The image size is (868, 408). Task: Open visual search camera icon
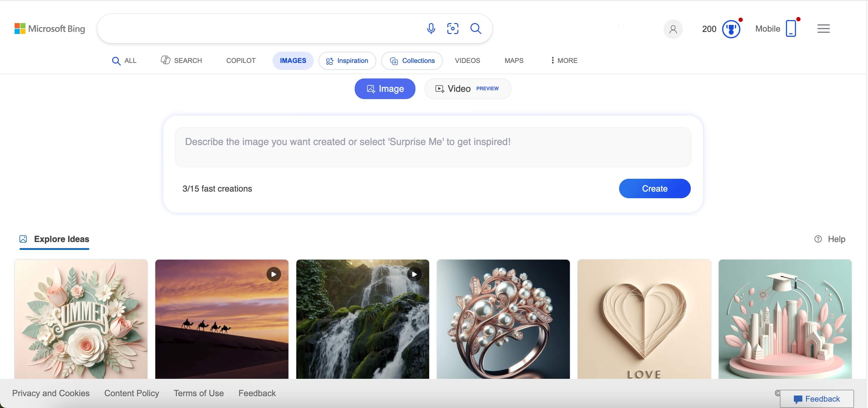(x=453, y=29)
